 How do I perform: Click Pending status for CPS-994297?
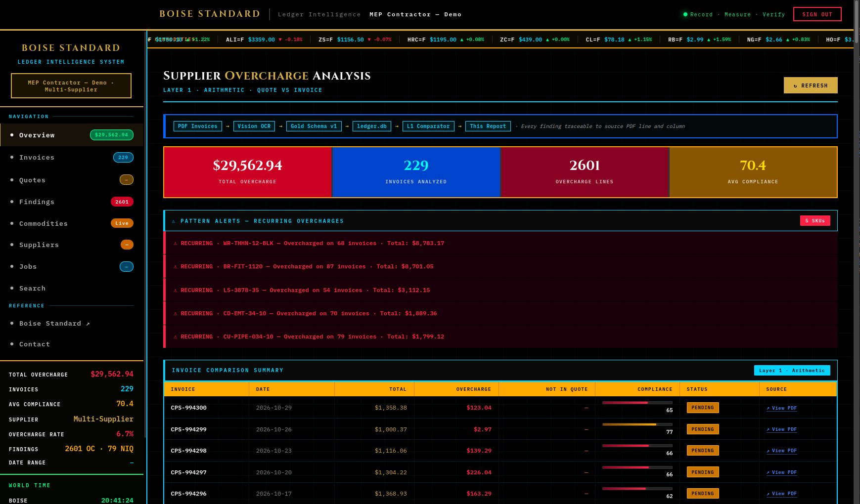tap(703, 472)
